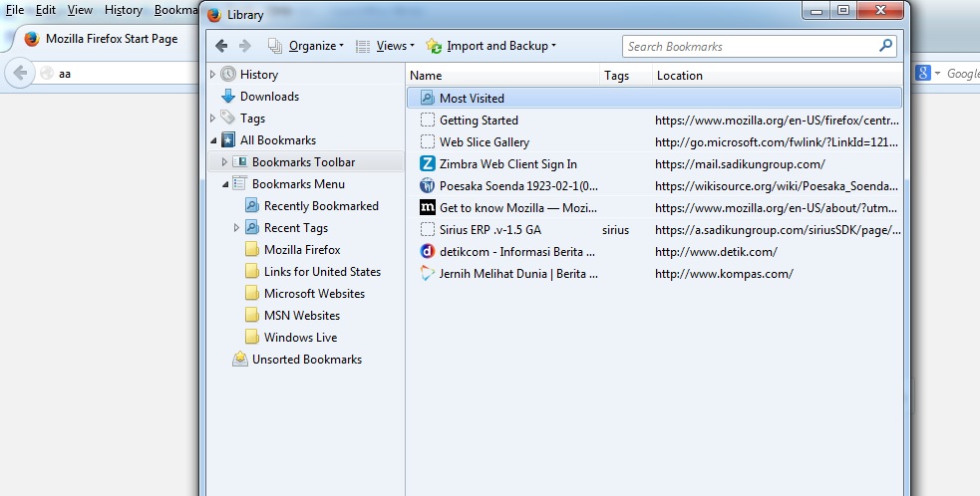Image resolution: width=980 pixels, height=496 pixels.
Task: Select Recently Bookmarked query icon
Action: point(252,205)
